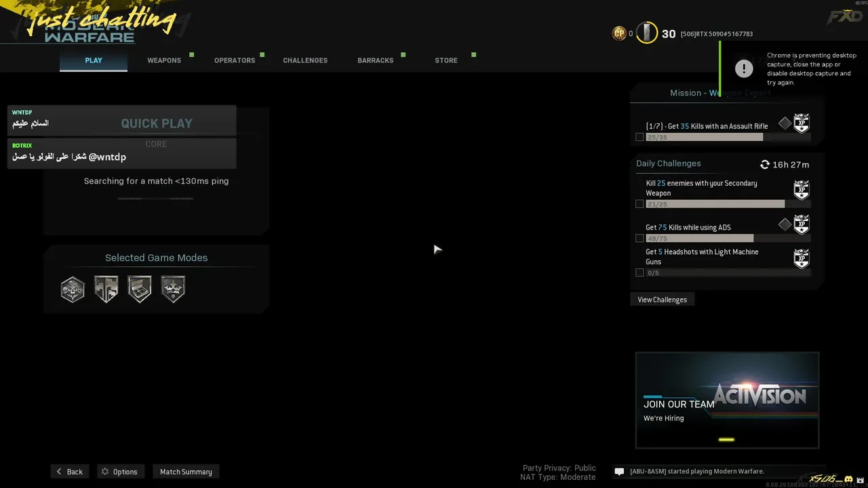Open the Activision Join Our Team banner

click(x=727, y=400)
